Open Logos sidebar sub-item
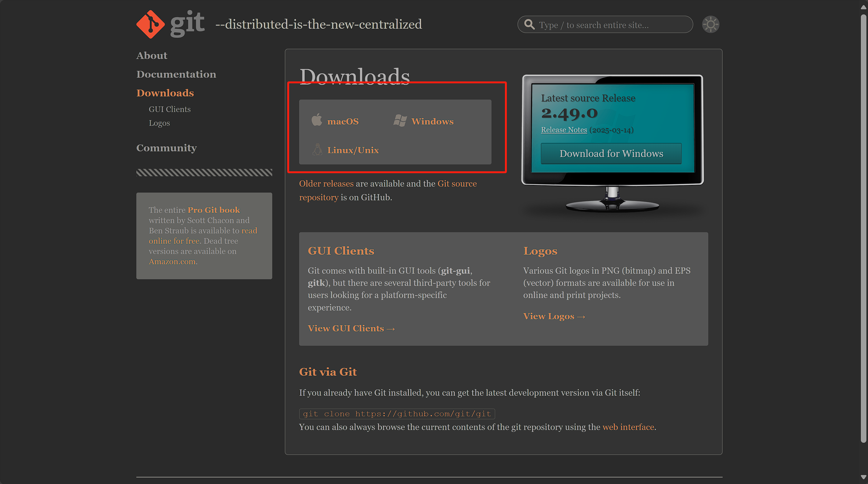This screenshot has width=868, height=484. point(159,123)
